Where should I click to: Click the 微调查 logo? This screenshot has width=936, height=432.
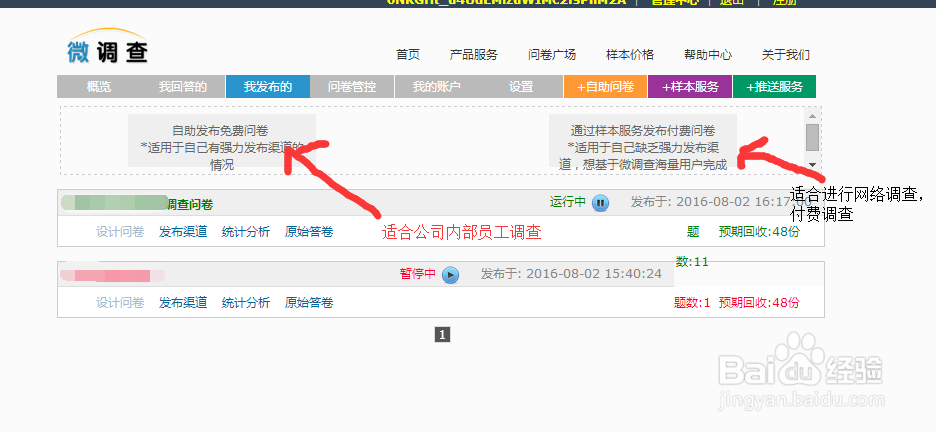point(107,47)
